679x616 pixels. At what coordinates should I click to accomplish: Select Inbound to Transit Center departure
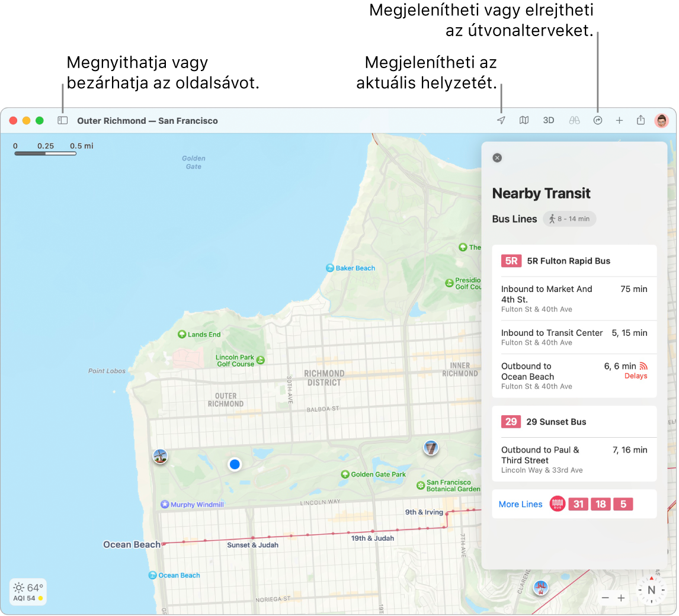click(x=574, y=337)
